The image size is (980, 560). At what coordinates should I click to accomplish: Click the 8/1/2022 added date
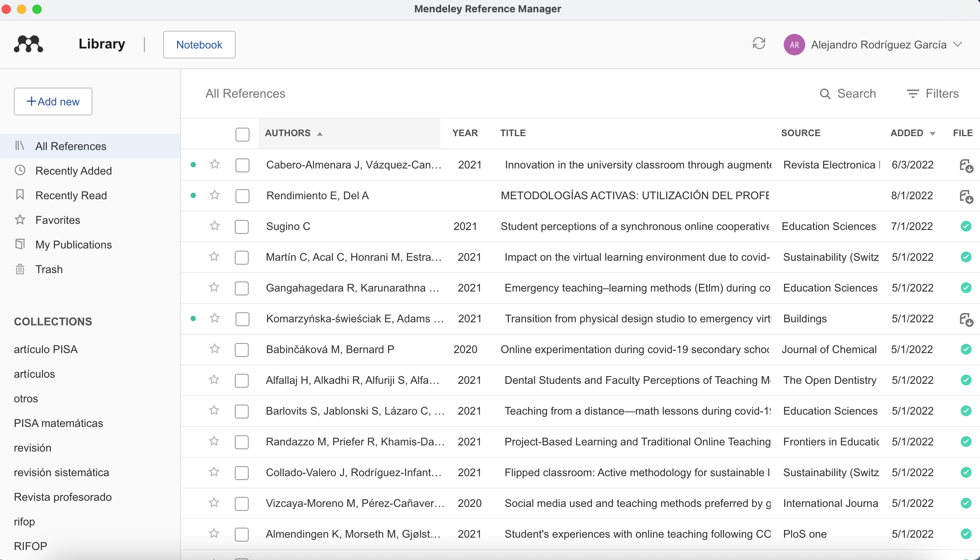(x=912, y=195)
